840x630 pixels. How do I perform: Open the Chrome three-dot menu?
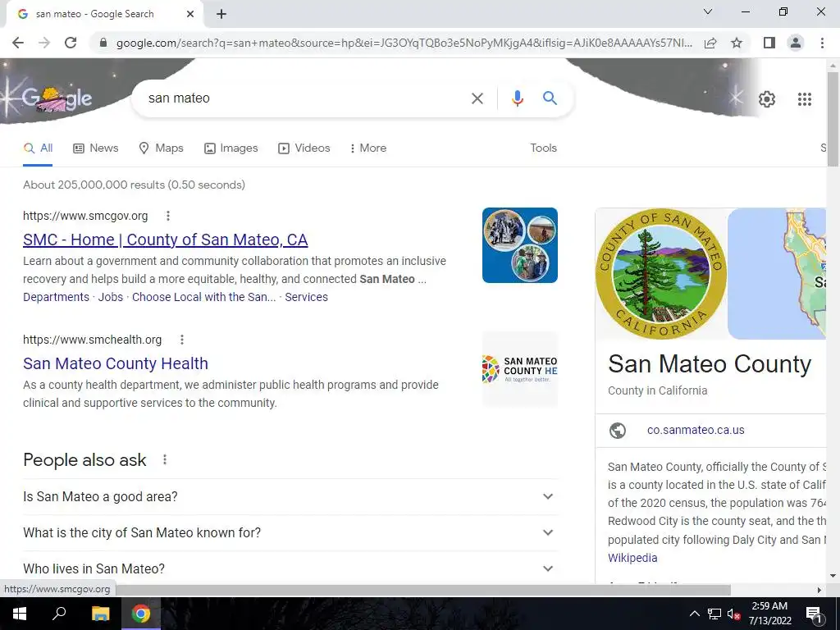coord(822,43)
